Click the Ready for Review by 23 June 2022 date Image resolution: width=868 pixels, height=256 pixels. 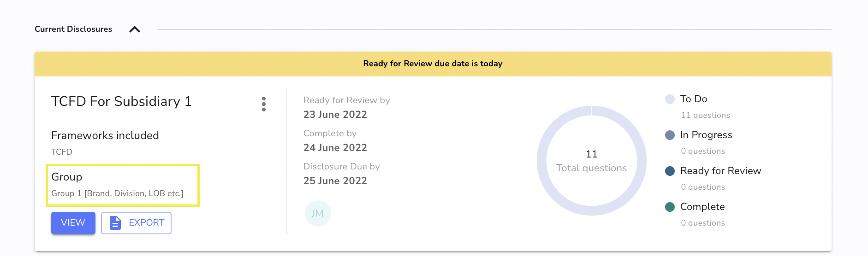[x=335, y=115]
